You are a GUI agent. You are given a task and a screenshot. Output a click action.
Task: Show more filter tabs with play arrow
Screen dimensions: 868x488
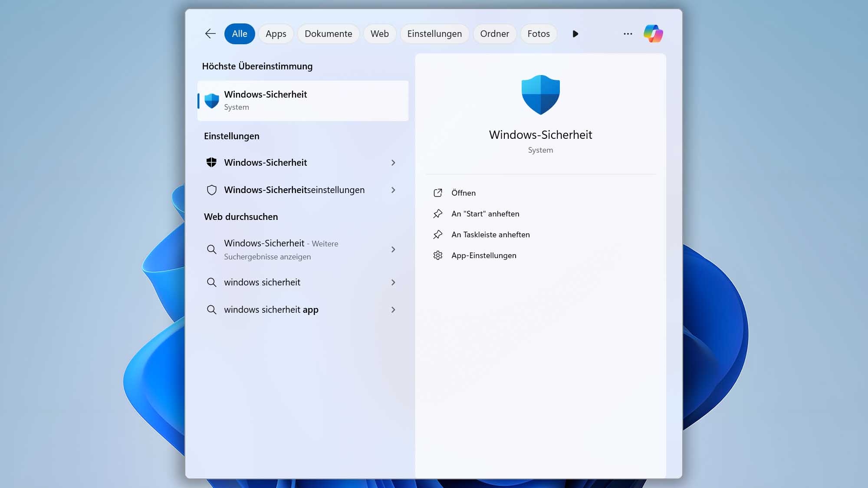(x=575, y=34)
